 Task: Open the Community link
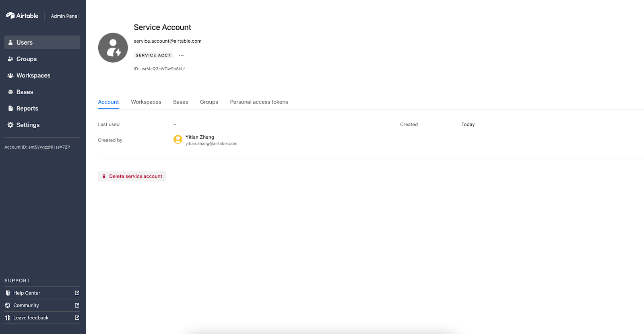(x=42, y=305)
